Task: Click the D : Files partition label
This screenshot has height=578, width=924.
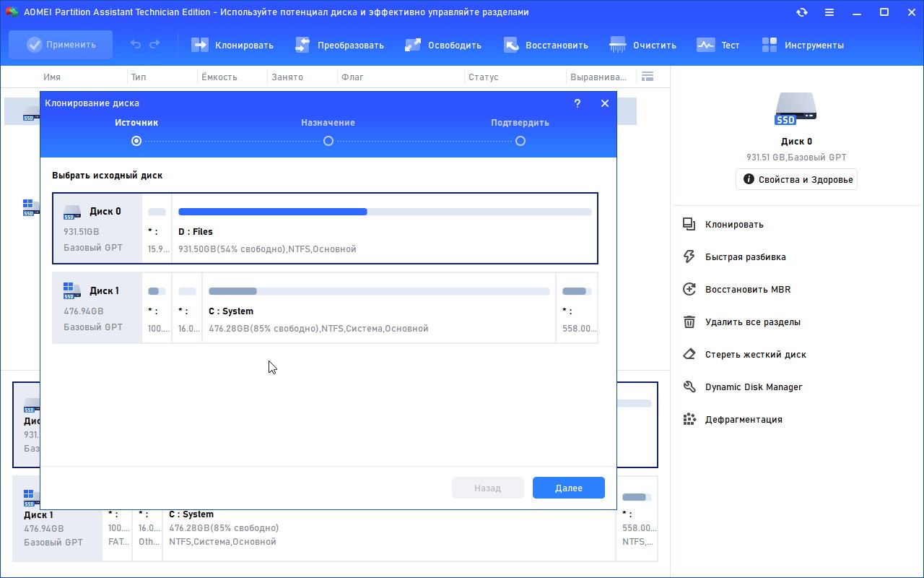Action: (x=196, y=232)
